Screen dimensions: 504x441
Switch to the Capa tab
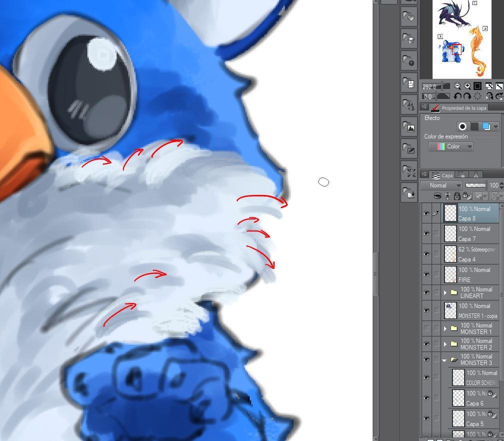[442, 175]
